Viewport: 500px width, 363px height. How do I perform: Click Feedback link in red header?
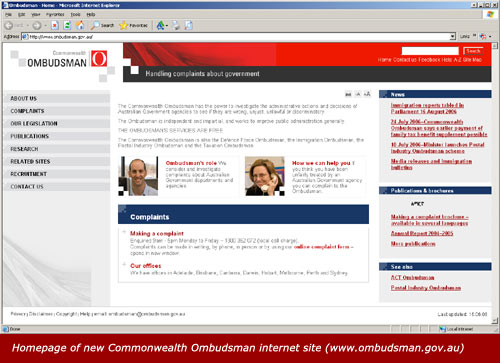429,60
